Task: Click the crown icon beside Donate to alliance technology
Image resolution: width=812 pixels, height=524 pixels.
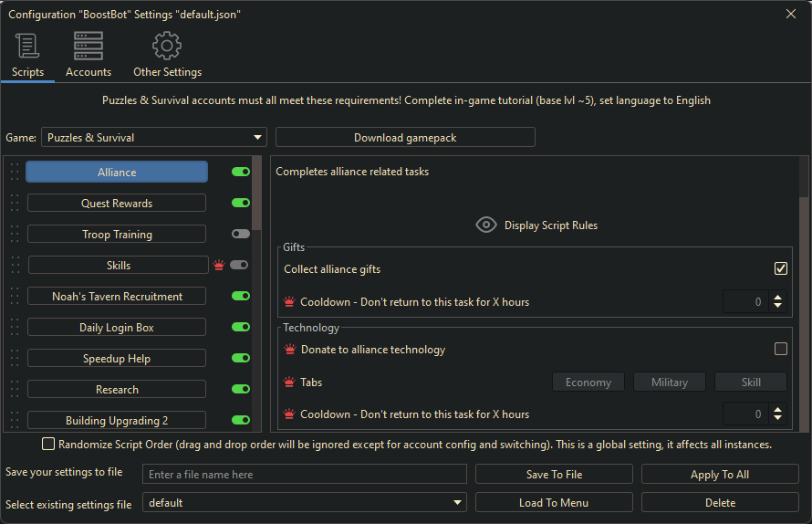Action: [290, 350]
